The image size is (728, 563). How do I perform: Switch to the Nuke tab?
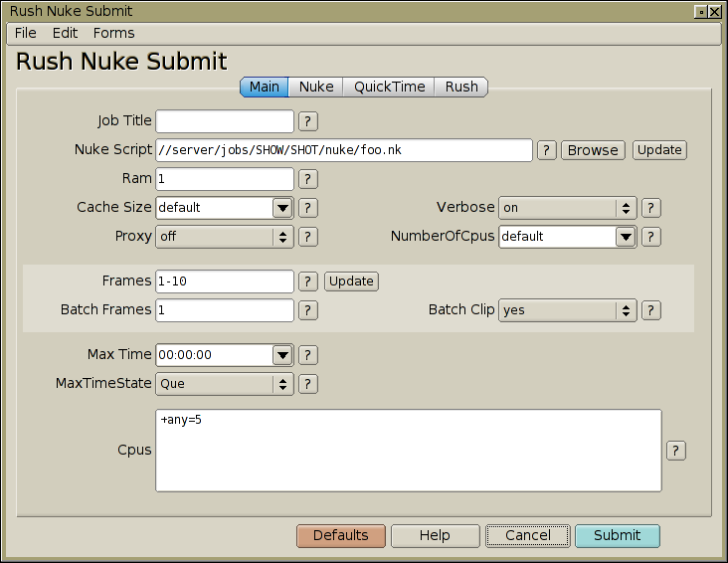316,87
